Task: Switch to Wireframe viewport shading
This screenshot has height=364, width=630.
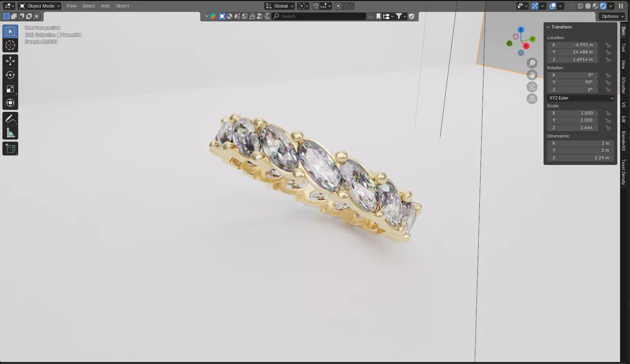Action: pos(580,6)
